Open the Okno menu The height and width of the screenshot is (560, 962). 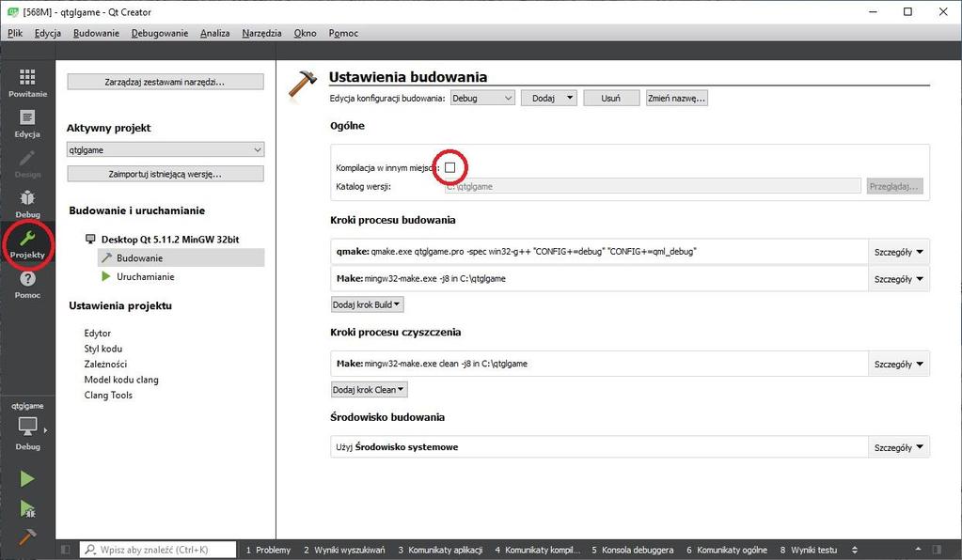[x=305, y=33]
